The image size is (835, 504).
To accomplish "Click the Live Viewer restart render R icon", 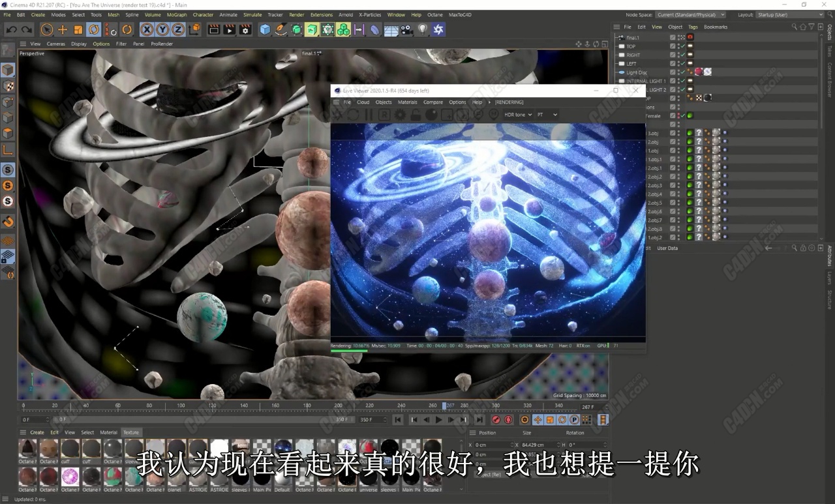I will click(x=384, y=115).
